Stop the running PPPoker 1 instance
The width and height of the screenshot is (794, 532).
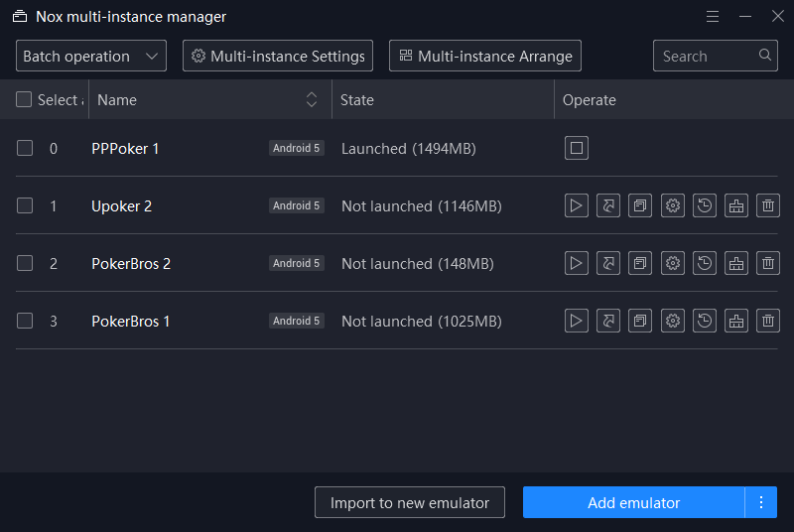(x=577, y=149)
